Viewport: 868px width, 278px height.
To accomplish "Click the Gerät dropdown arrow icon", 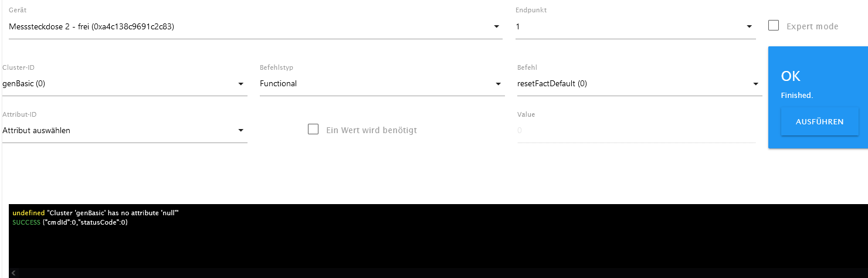I will pyautogui.click(x=496, y=27).
